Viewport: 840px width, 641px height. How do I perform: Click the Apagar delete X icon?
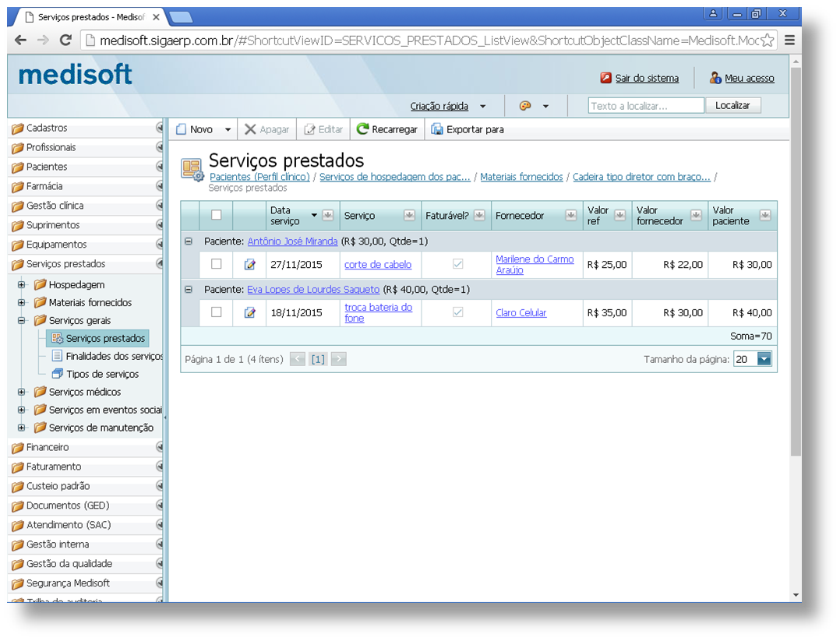(250, 129)
